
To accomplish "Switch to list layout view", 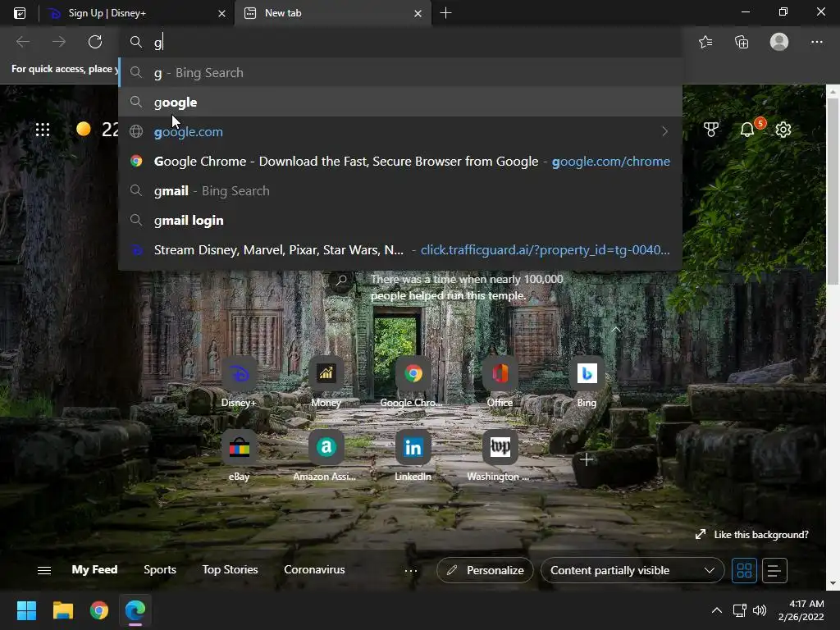I will click(774, 570).
